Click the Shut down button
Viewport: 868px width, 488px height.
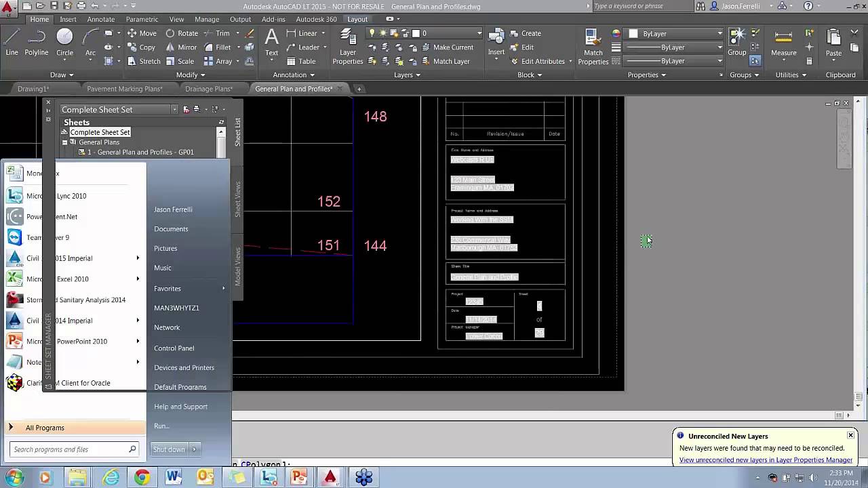[x=169, y=449]
